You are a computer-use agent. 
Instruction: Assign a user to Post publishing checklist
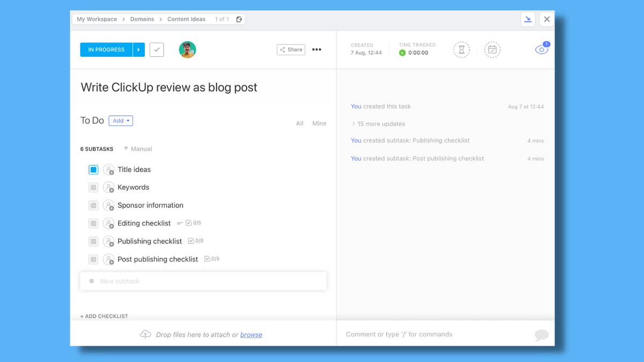[108, 259]
